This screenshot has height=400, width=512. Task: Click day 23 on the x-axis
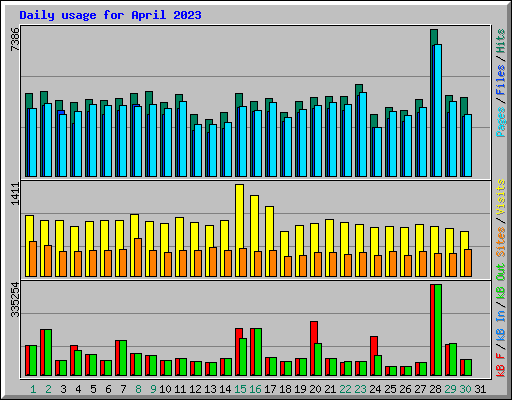coord(360,389)
